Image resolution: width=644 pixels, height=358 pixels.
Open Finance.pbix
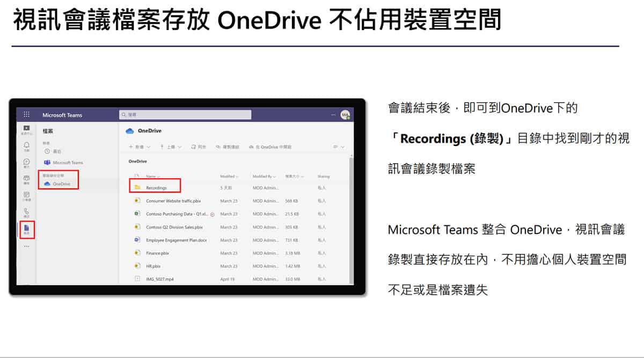click(157, 253)
